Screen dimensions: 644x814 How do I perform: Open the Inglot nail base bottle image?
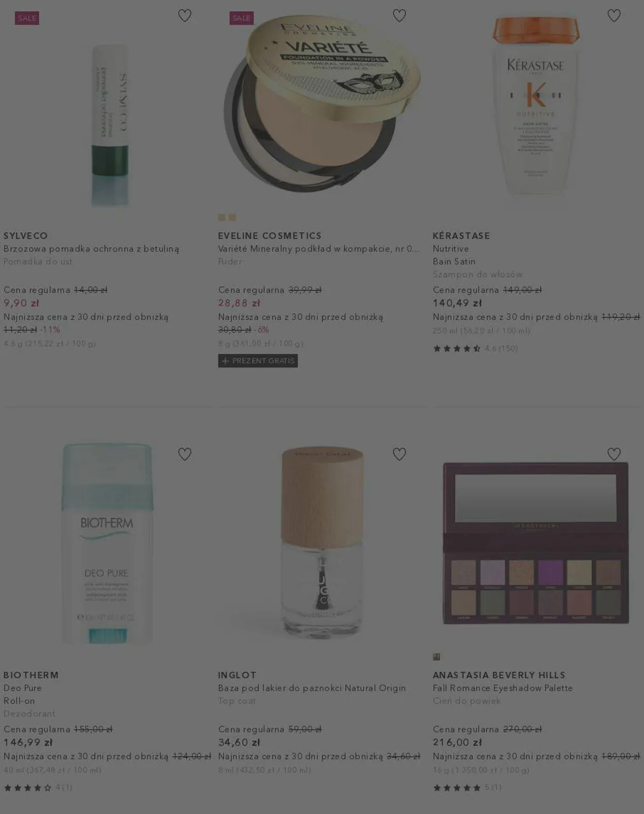click(x=322, y=542)
